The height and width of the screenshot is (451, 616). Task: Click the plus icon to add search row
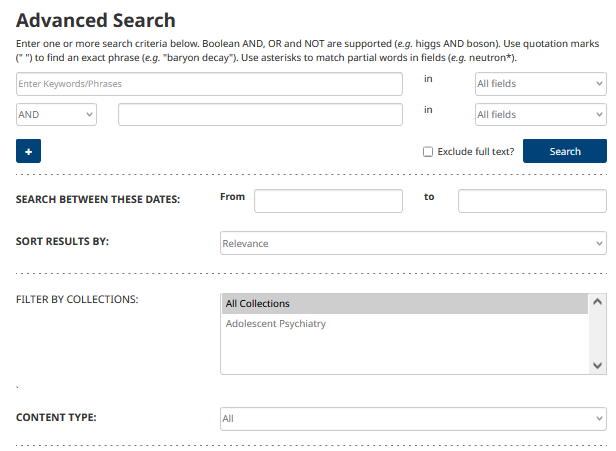pyautogui.click(x=28, y=151)
